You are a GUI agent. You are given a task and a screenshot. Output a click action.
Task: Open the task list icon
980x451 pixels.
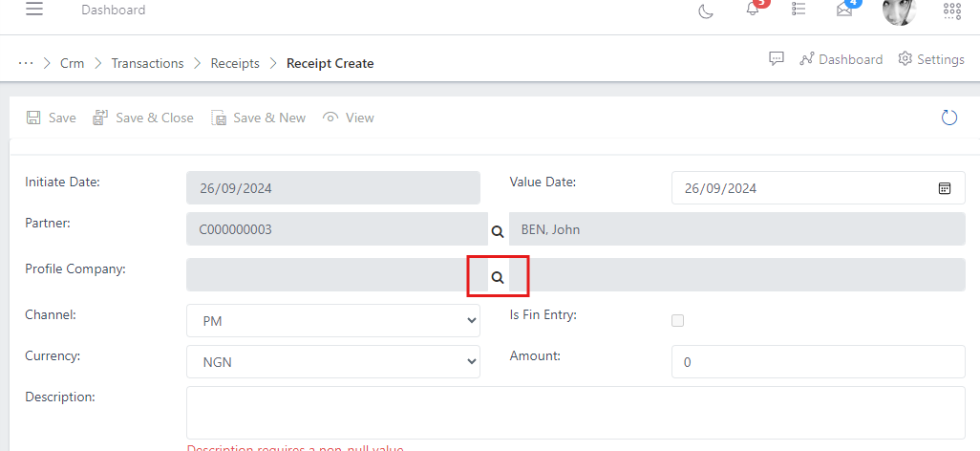point(799,9)
